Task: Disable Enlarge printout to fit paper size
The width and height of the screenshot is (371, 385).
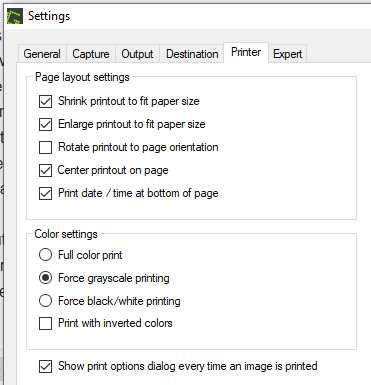Action: click(45, 124)
